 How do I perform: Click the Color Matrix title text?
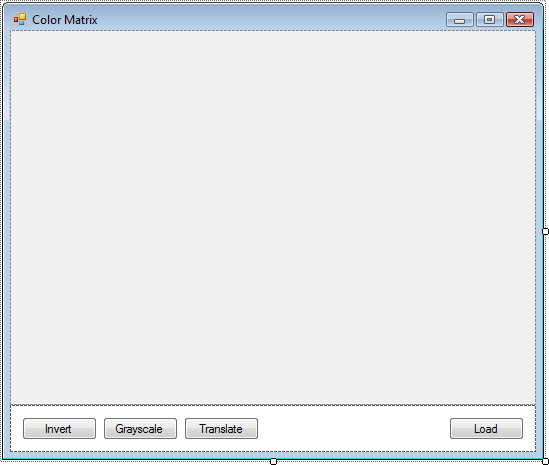(65, 20)
